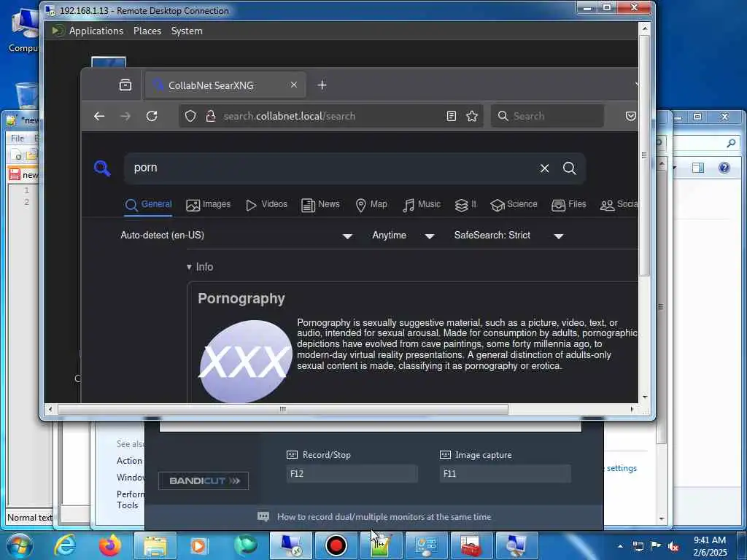Switch to the Videos category
747x560 pixels.
[266, 205]
